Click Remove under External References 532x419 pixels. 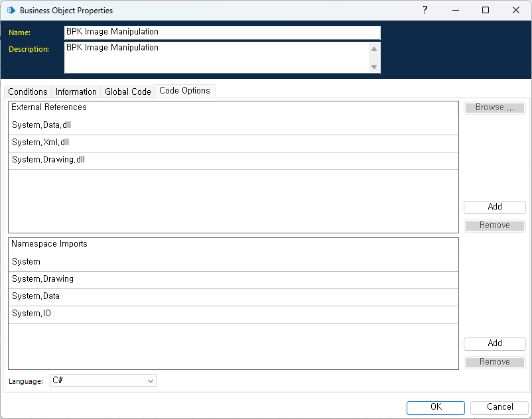(x=495, y=225)
